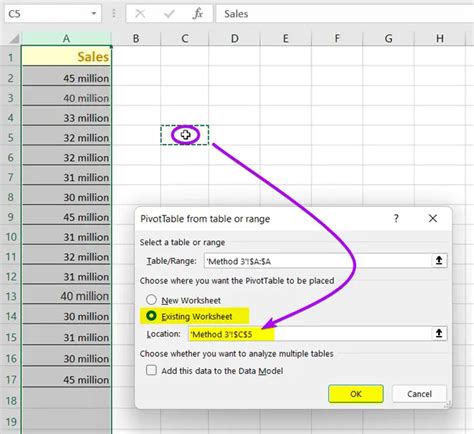Select column C header
The image size is (474, 434).
(185, 39)
